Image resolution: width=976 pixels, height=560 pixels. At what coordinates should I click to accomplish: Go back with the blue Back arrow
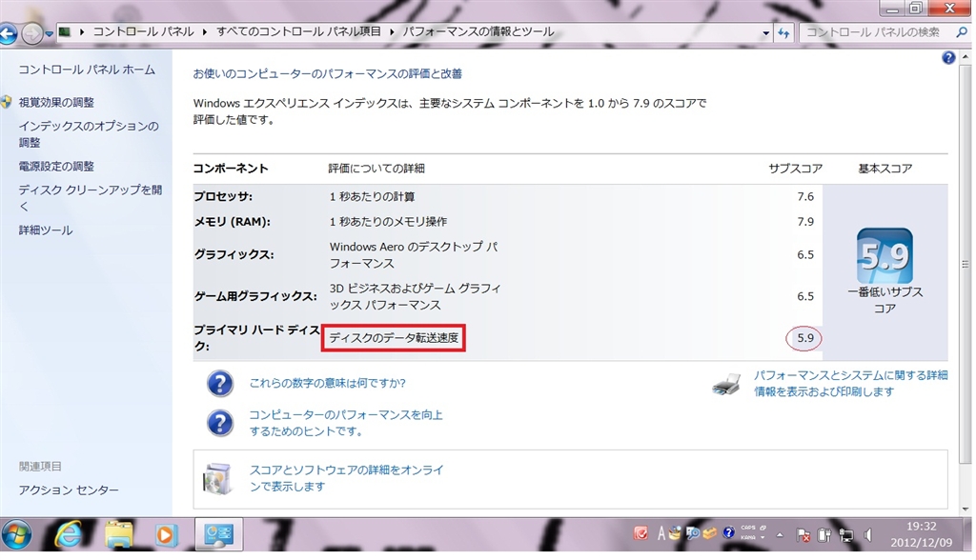(8, 33)
